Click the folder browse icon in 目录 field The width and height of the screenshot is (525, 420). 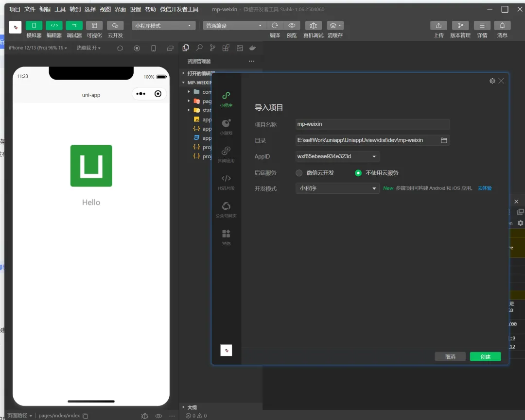(444, 140)
